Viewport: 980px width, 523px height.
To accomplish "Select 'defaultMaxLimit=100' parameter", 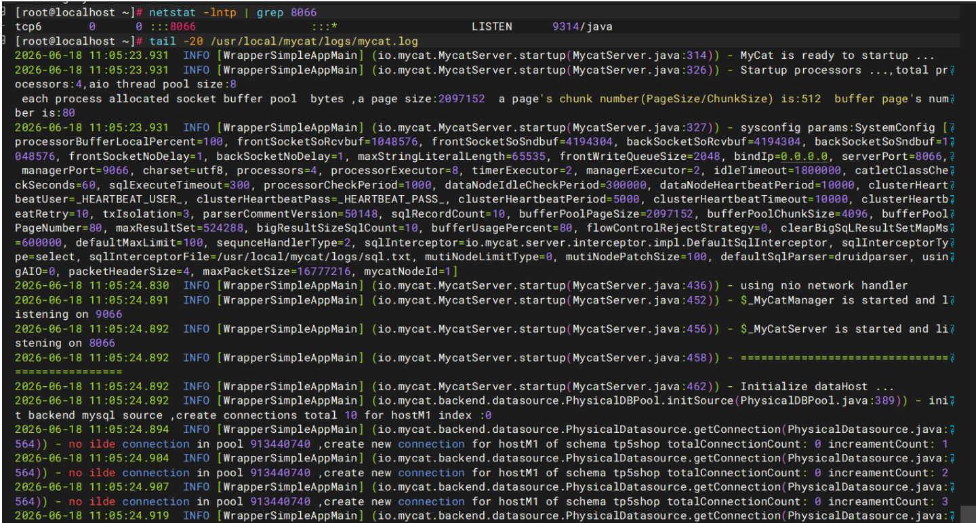I will pos(139,243).
